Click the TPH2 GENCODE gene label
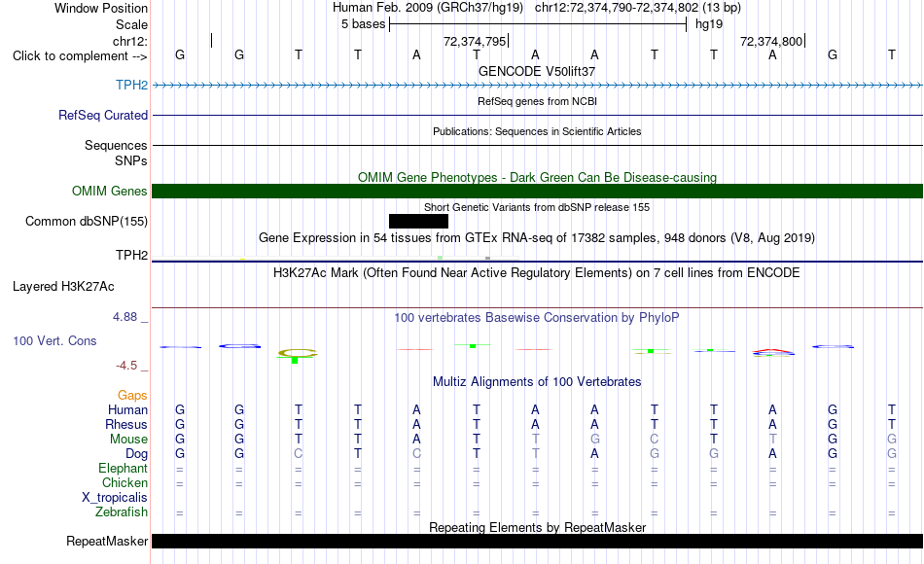This screenshot has width=924, height=564. tap(131, 85)
